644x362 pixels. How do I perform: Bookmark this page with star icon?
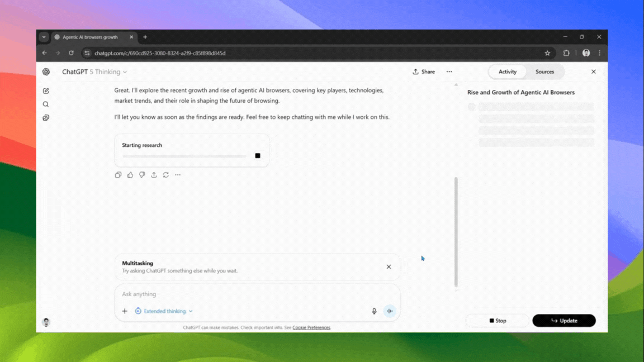pyautogui.click(x=547, y=53)
